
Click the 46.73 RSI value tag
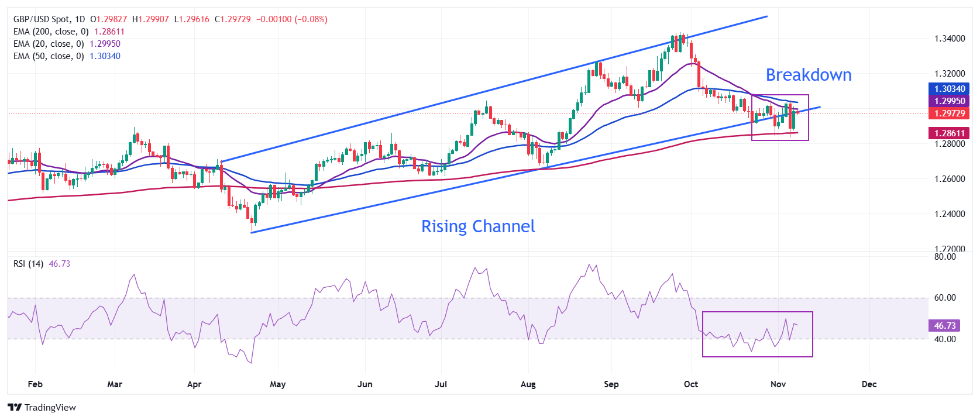point(944,326)
